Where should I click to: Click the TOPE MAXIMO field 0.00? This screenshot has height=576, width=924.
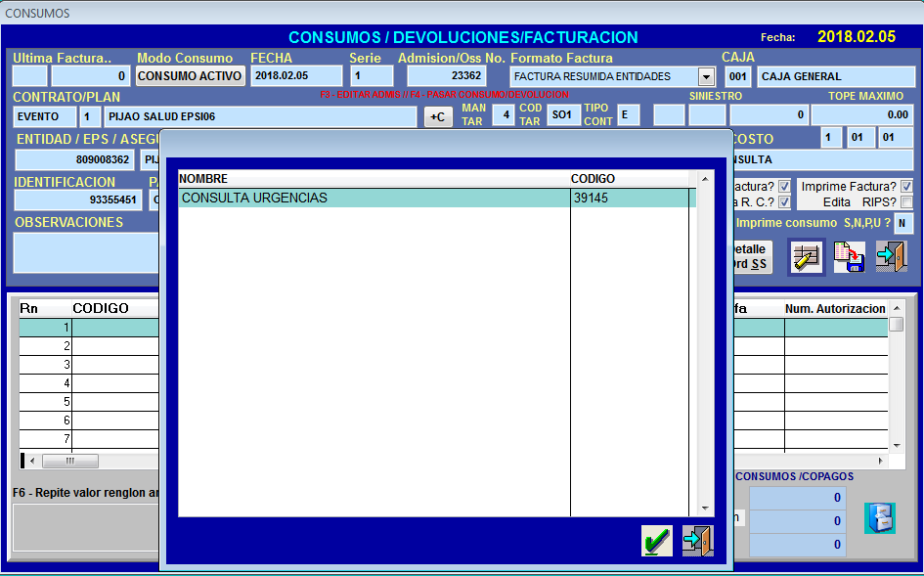pyautogui.click(x=862, y=115)
